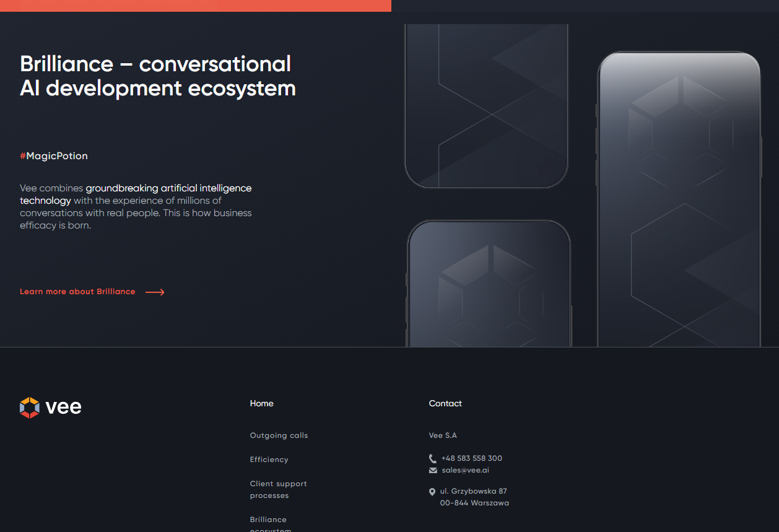Click the top-middle phone mockup image
The height and width of the screenshot is (532, 779).
pyautogui.click(x=486, y=106)
